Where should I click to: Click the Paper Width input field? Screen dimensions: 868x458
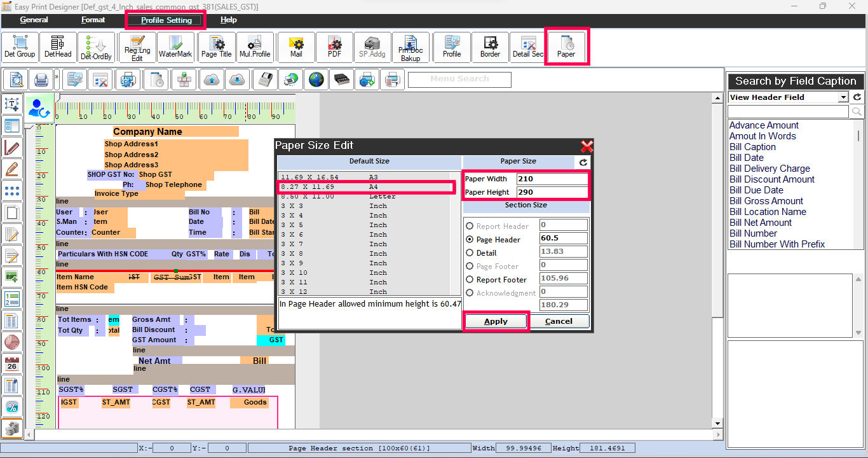point(552,179)
